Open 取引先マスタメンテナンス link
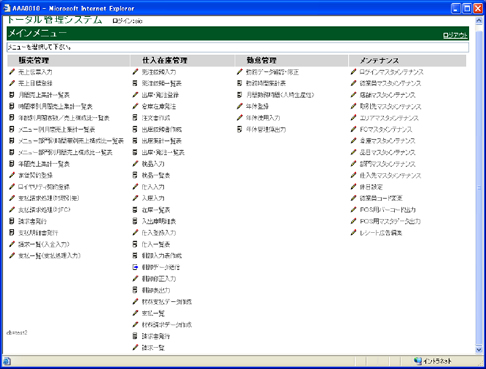 tap(390, 106)
